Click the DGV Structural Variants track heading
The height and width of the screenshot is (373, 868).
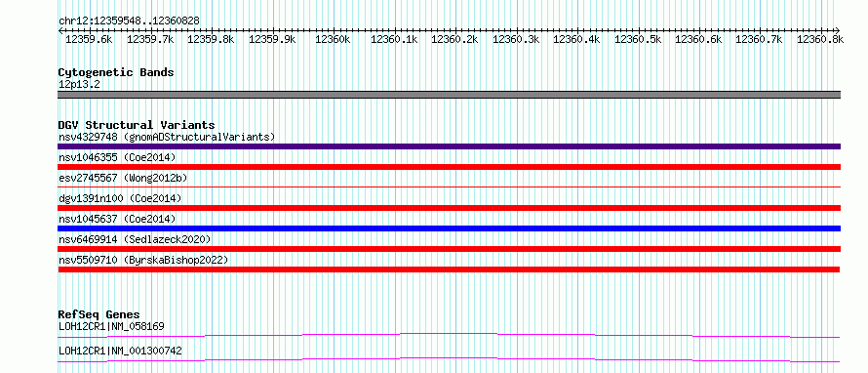(137, 125)
